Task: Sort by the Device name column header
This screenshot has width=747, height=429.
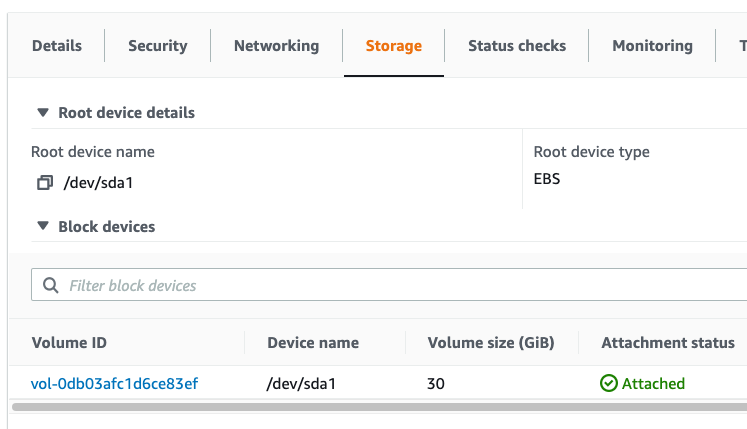Action: 313,343
